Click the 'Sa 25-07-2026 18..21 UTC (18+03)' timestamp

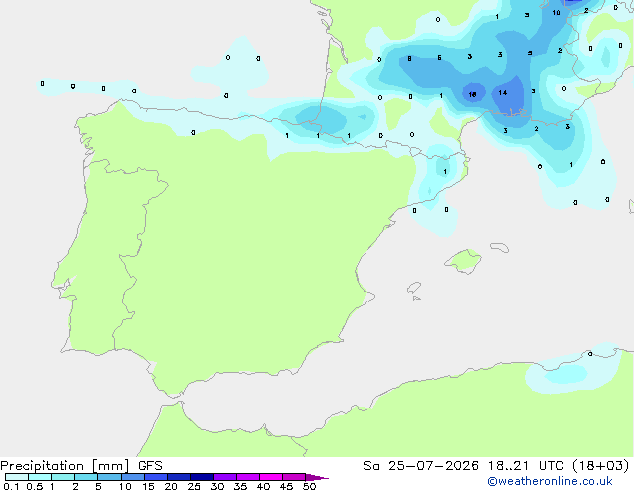coord(496,466)
